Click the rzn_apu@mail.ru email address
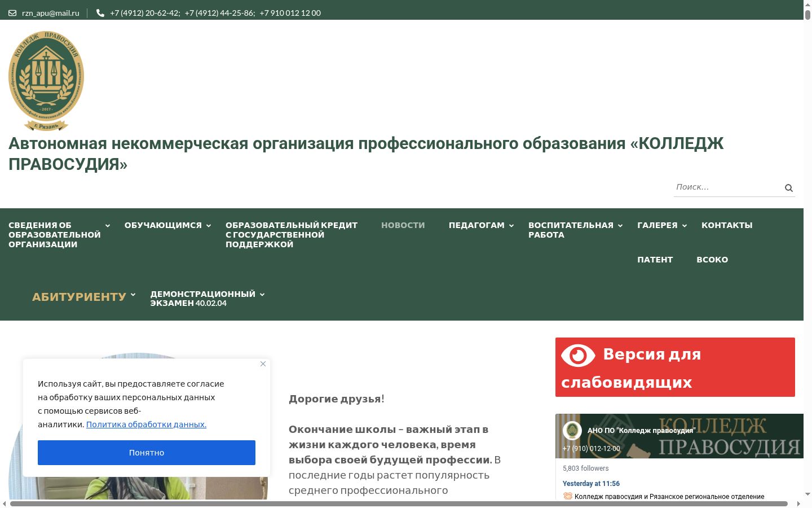The height and width of the screenshot is (508, 812). (x=51, y=13)
